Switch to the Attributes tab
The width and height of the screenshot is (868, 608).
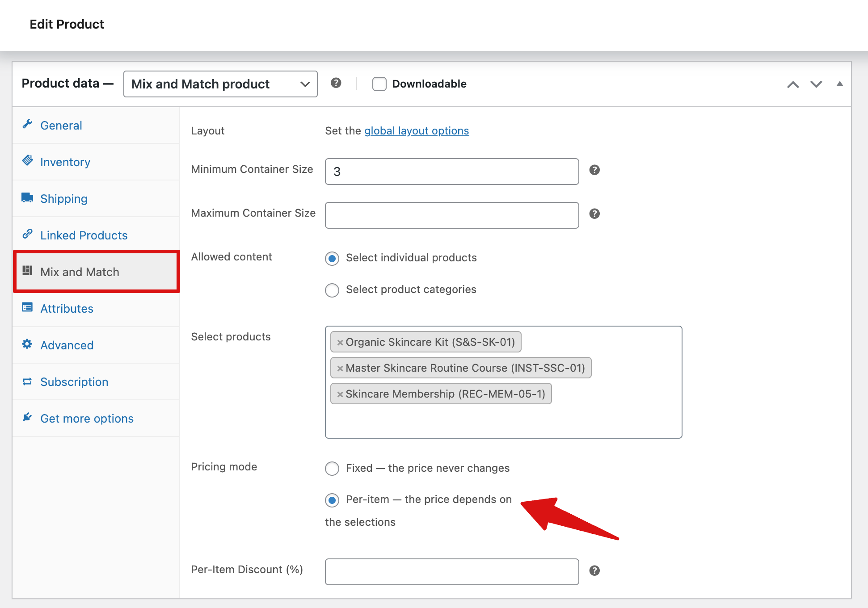pyautogui.click(x=67, y=308)
